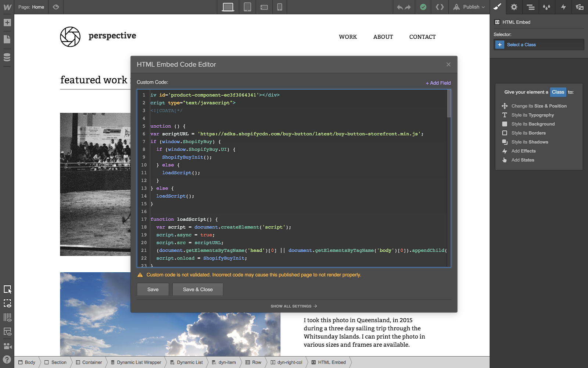Click the Add Field link
The width and height of the screenshot is (588, 368).
click(438, 83)
